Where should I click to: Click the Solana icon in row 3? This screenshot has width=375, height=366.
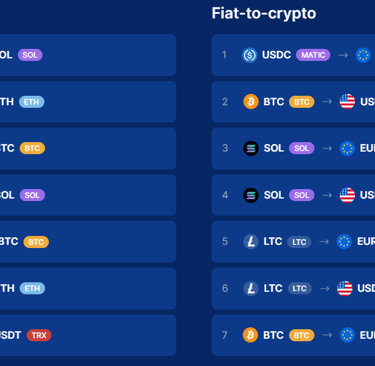pyautogui.click(x=251, y=148)
